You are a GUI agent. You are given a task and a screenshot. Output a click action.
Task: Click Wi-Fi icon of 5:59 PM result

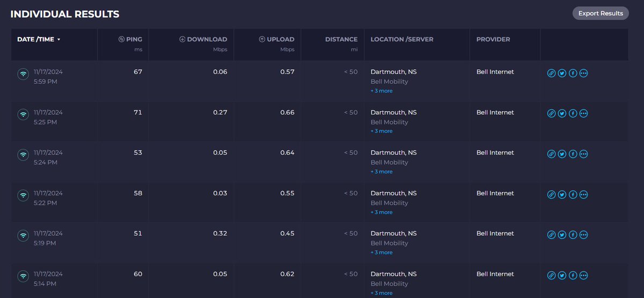coord(23,74)
